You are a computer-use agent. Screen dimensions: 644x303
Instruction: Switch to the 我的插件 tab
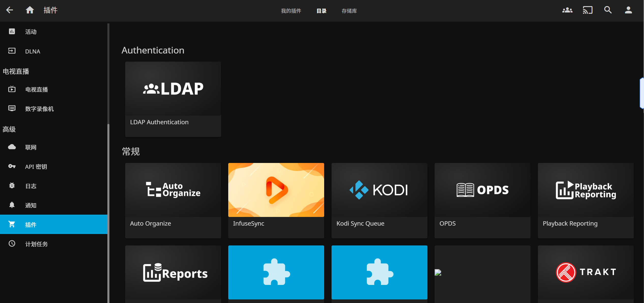pyautogui.click(x=291, y=11)
